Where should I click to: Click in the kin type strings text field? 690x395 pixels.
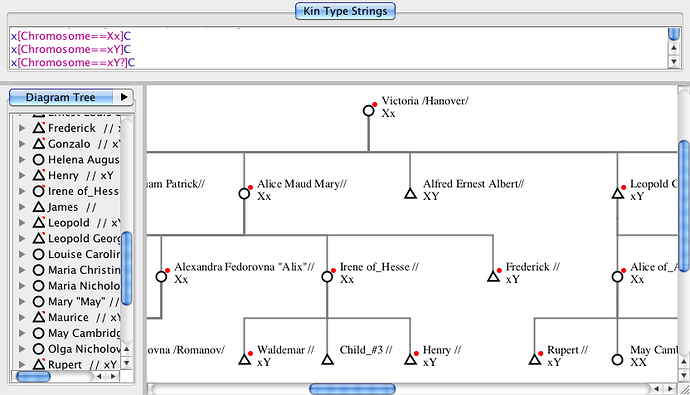point(338,49)
